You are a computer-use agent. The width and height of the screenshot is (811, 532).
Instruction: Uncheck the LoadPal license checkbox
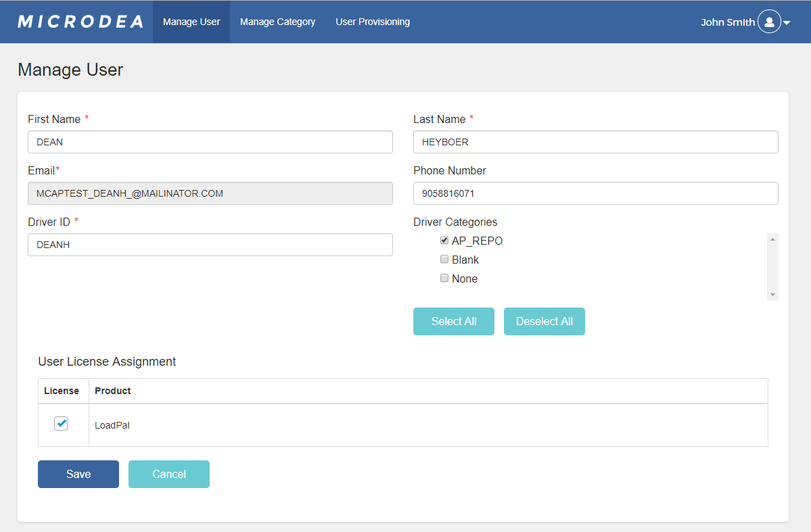coord(60,423)
